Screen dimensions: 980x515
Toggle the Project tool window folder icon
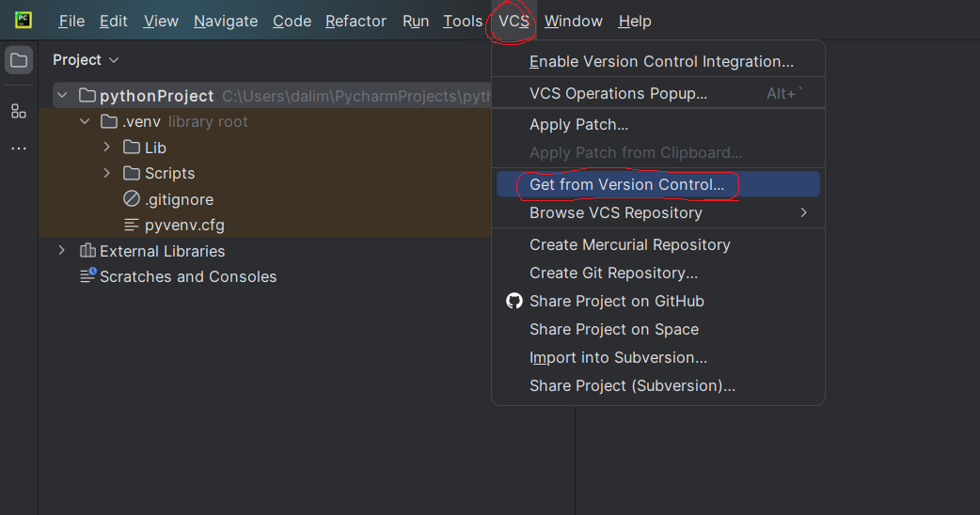click(19, 60)
